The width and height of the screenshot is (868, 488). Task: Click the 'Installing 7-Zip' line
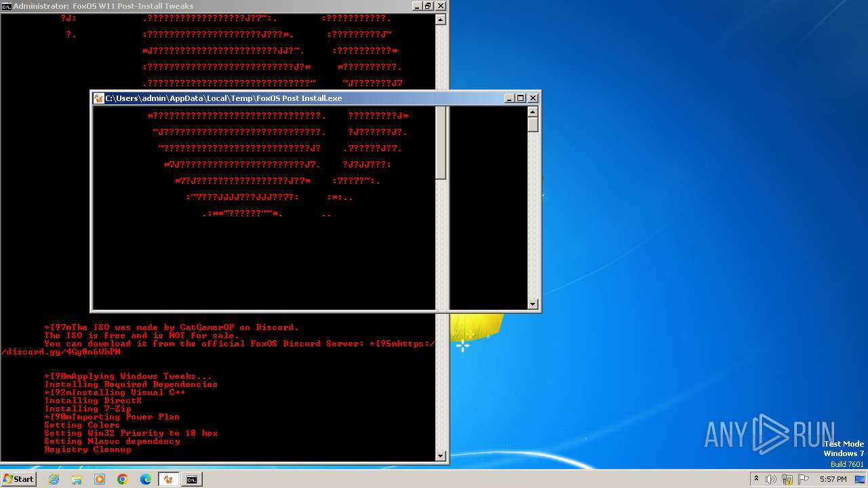pyautogui.click(x=87, y=409)
